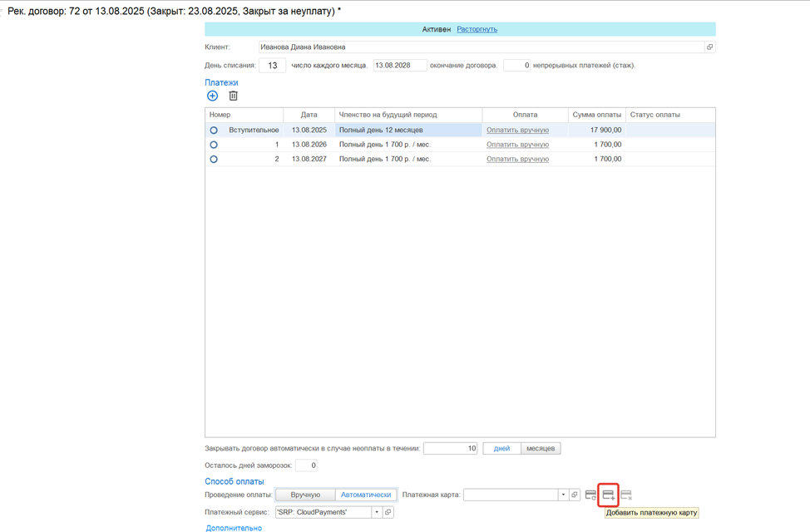Select the 17 900,00 amount cell
810x532 pixels.
(596, 131)
